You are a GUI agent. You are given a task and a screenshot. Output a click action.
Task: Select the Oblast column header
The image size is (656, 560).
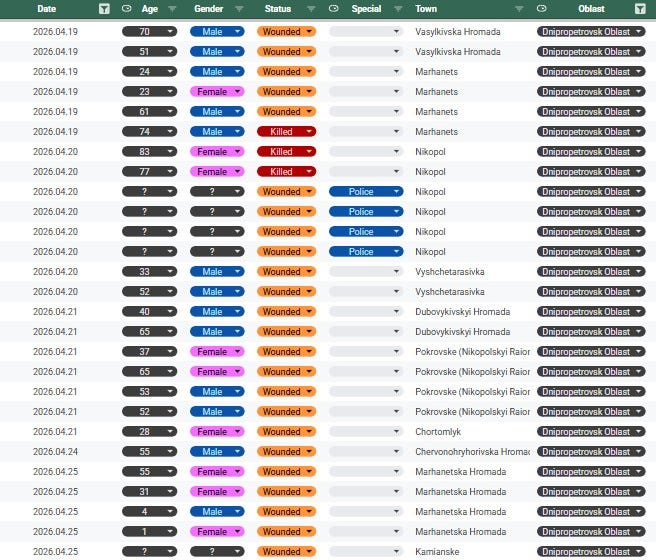point(591,9)
